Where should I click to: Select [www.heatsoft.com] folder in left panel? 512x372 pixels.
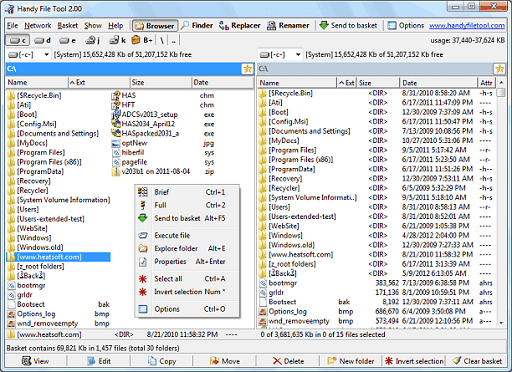(58, 257)
